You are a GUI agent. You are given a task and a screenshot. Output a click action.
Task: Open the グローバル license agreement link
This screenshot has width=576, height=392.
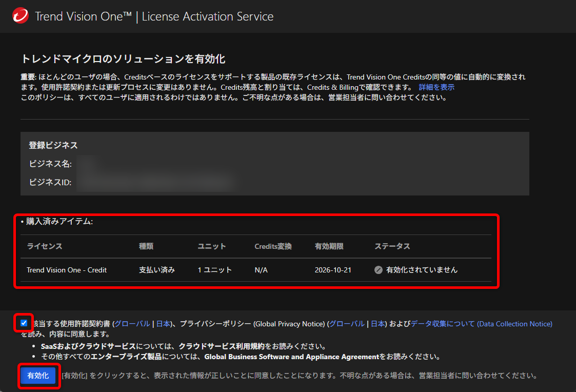(x=132, y=324)
